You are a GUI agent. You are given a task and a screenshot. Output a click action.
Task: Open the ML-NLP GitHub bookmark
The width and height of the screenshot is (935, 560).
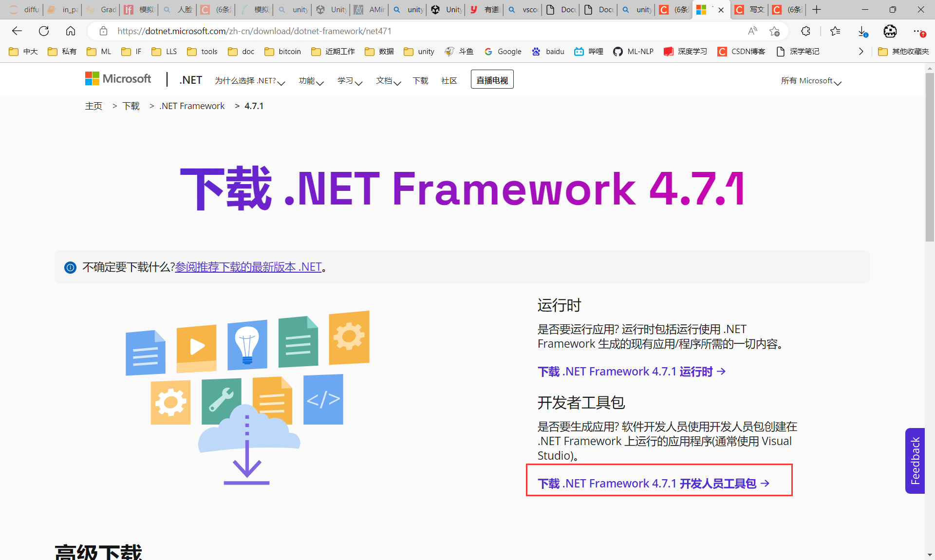pyautogui.click(x=633, y=52)
